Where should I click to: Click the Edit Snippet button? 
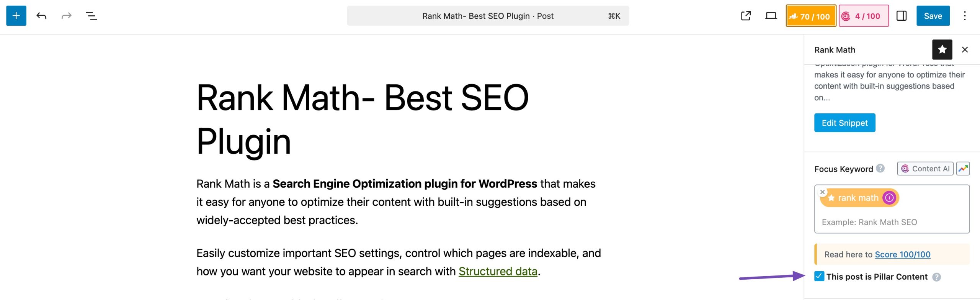click(x=844, y=123)
